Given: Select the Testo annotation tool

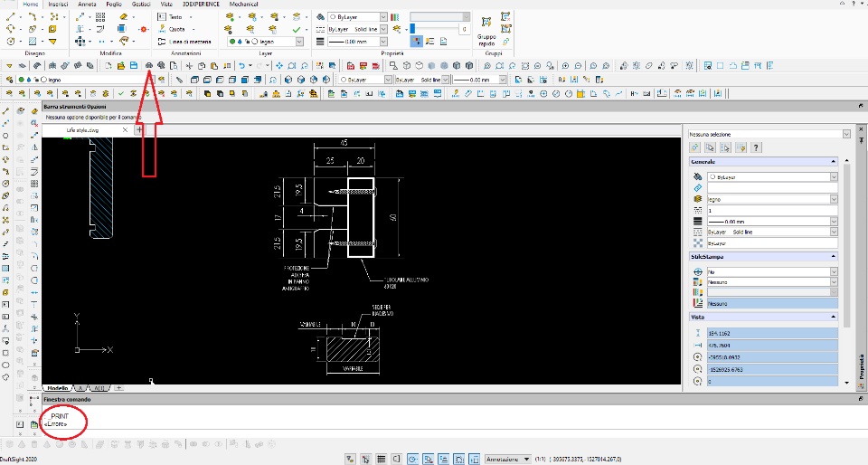Looking at the screenshot, I should coord(174,16).
